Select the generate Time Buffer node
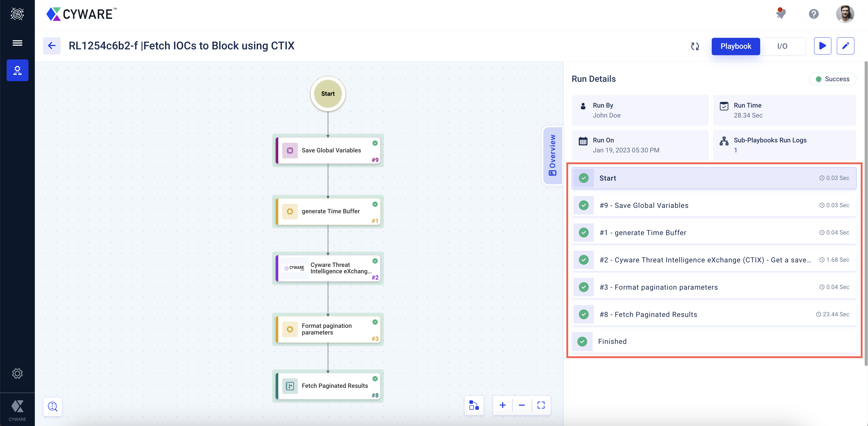The width and height of the screenshot is (868, 426). (328, 211)
